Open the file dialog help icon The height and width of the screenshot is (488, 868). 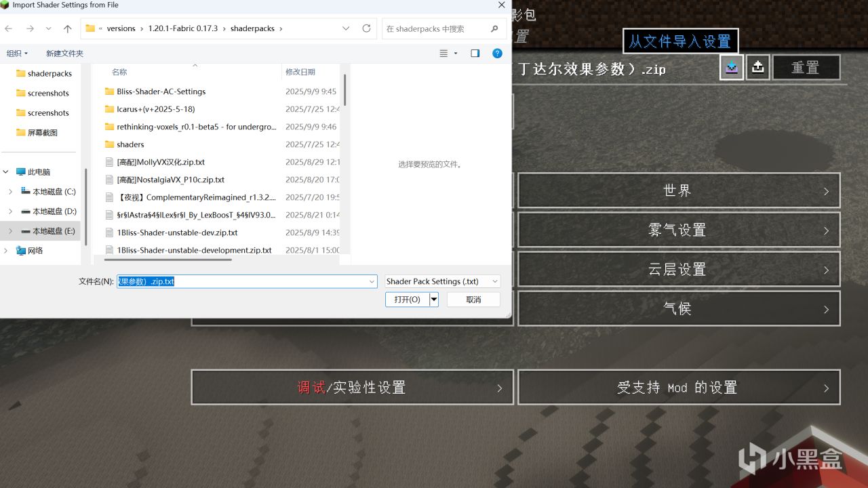[497, 53]
